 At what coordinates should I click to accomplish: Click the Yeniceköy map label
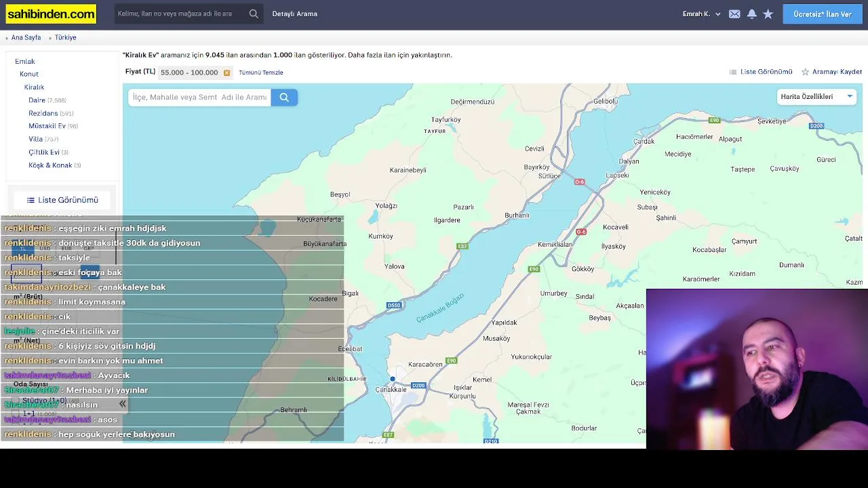[655, 192]
